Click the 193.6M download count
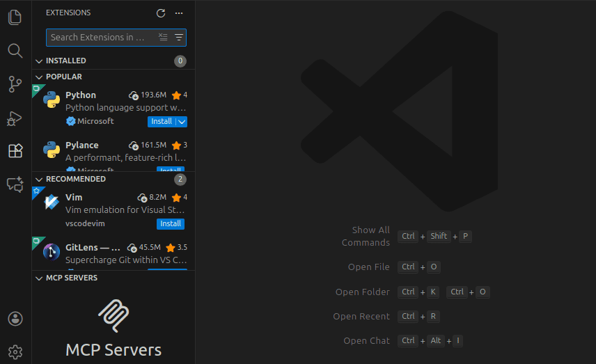This screenshot has height=364, width=596. click(x=154, y=95)
